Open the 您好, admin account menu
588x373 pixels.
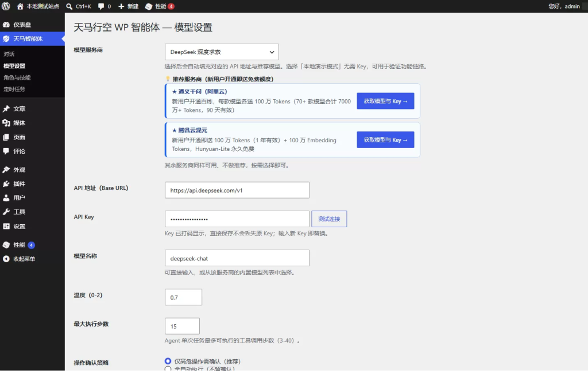pos(564,6)
